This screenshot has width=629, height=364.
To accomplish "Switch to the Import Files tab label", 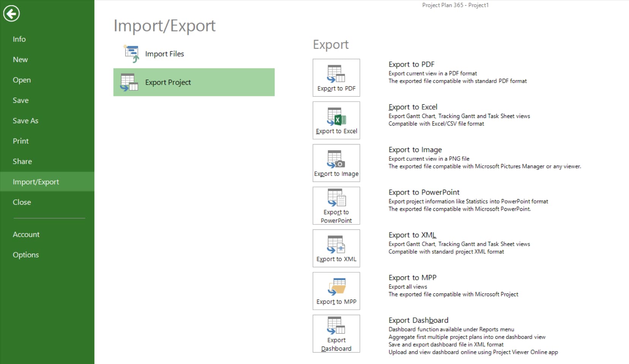I will click(164, 54).
